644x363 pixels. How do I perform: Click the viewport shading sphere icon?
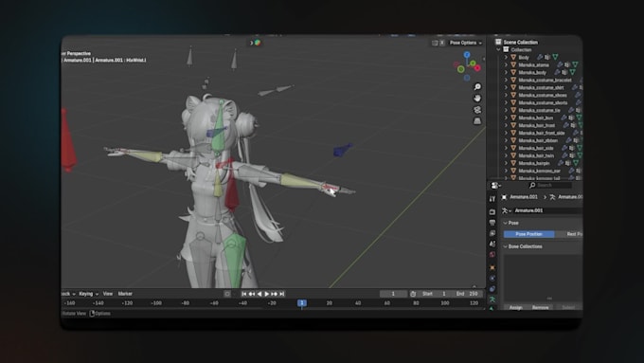click(258, 43)
